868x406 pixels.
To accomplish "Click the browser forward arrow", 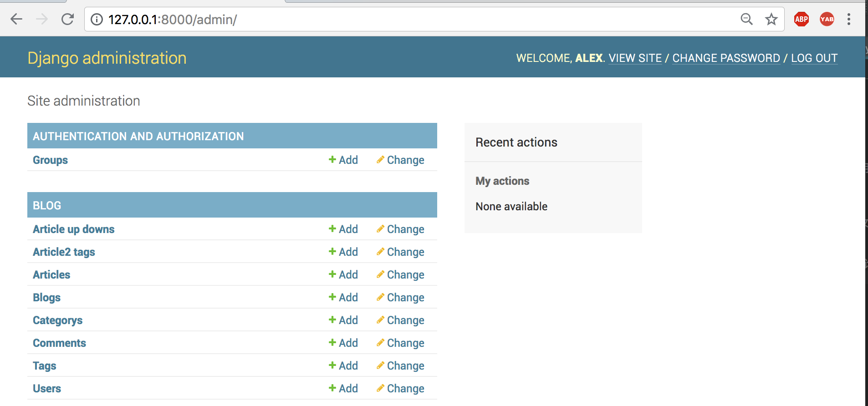I will coord(42,19).
